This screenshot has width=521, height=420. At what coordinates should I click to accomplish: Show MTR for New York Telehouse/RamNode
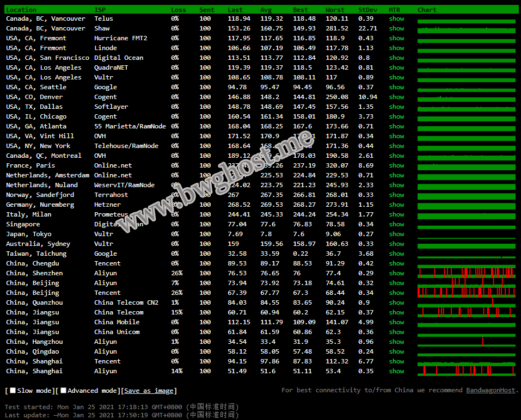397,146
